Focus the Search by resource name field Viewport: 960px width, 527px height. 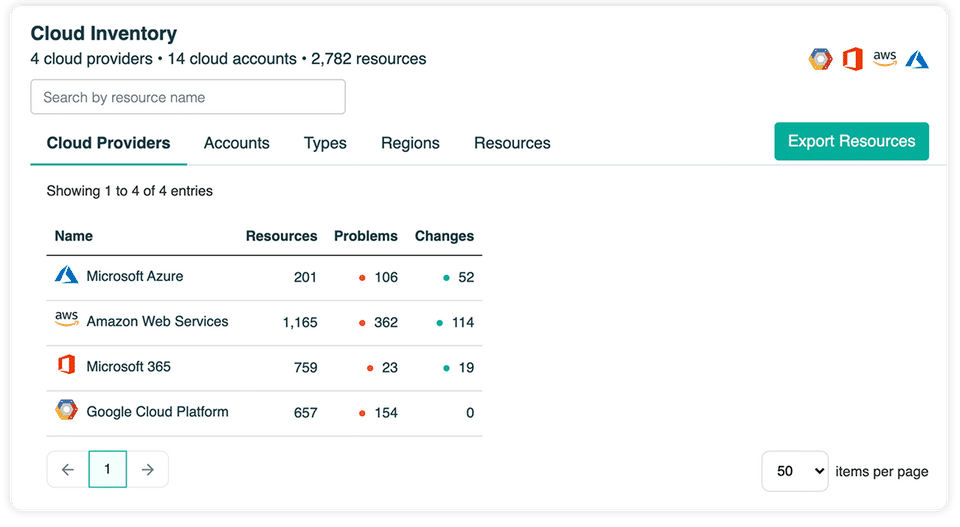pyautogui.click(x=188, y=97)
